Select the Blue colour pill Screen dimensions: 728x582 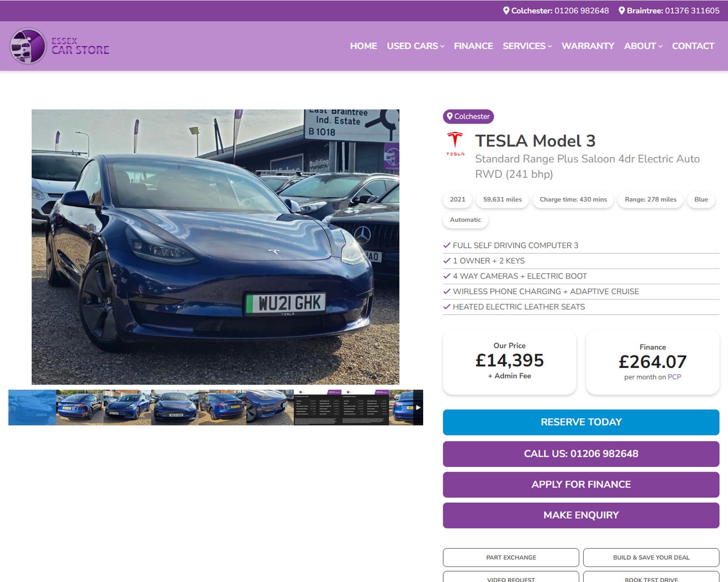coord(701,199)
